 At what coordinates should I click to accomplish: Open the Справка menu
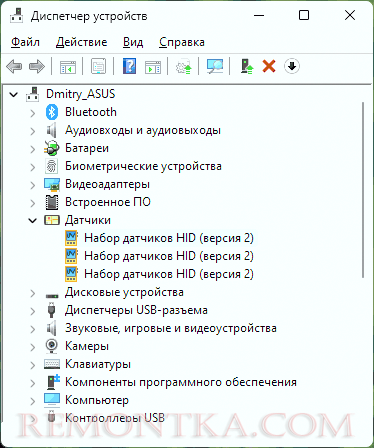(x=182, y=42)
